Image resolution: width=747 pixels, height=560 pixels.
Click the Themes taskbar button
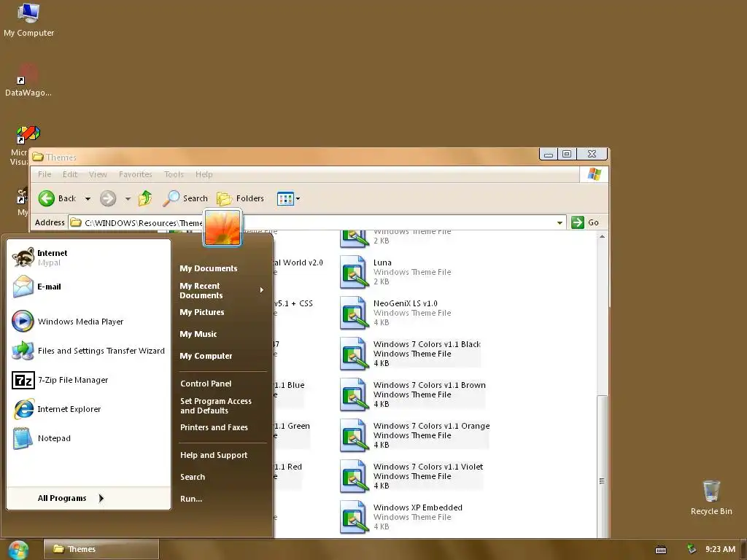click(x=101, y=549)
